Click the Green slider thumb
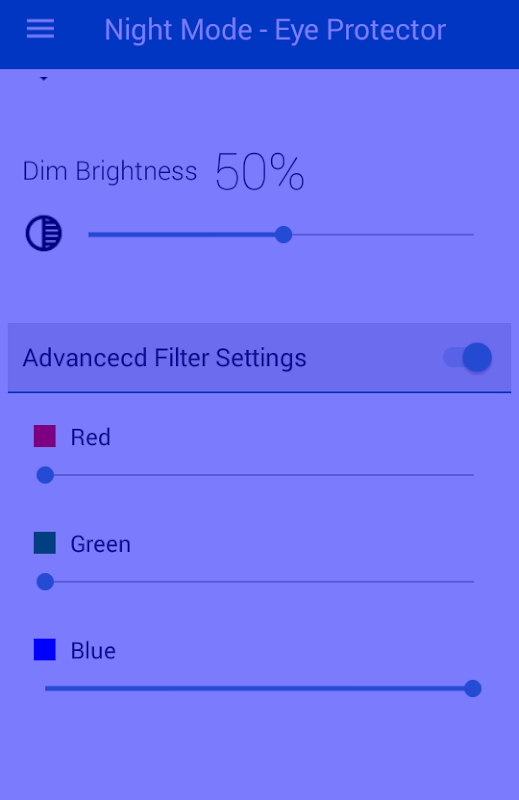Viewport: 519px width, 800px height. click(45, 582)
